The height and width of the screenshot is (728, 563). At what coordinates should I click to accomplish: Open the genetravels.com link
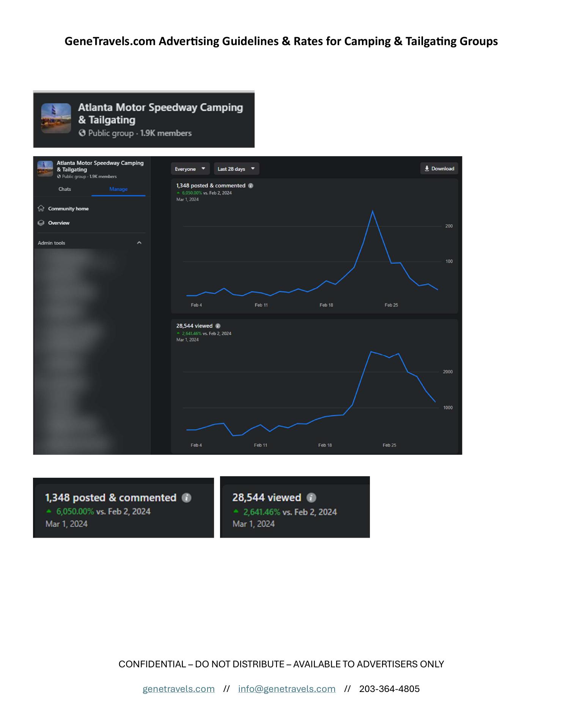pyautogui.click(x=178, y=689)
